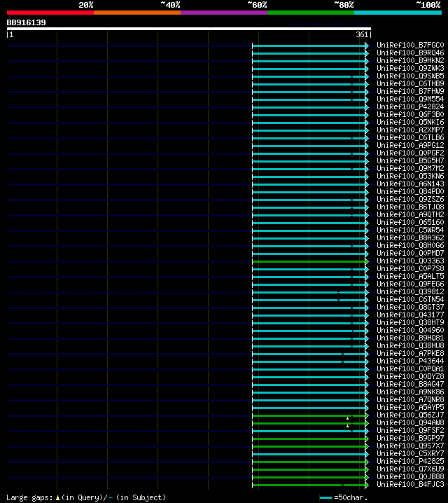Click the =50char. scale legend text

pos(350,497)
